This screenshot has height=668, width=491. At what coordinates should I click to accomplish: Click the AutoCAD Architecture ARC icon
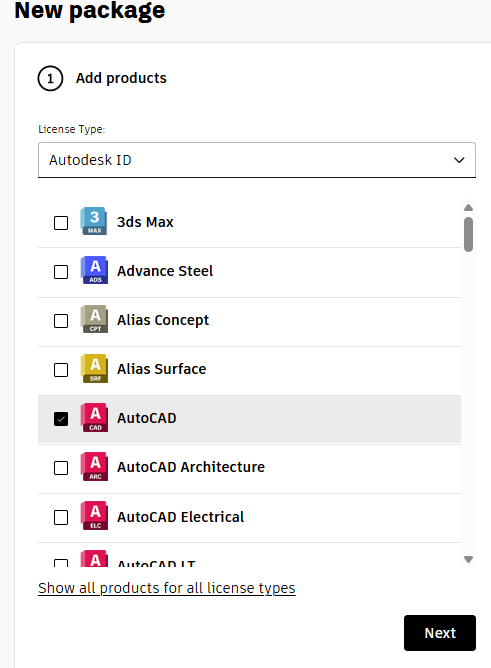coord(94,467)
